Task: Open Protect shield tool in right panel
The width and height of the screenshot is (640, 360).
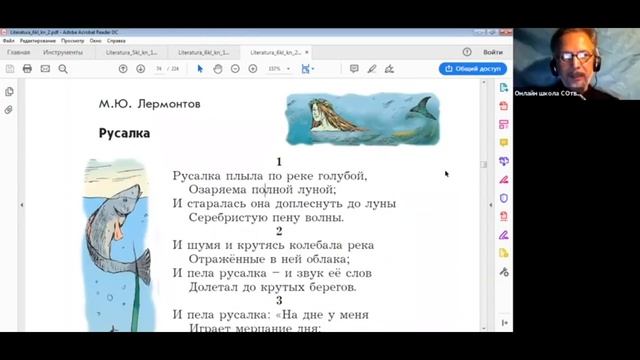Action: (x=504, y=198)
